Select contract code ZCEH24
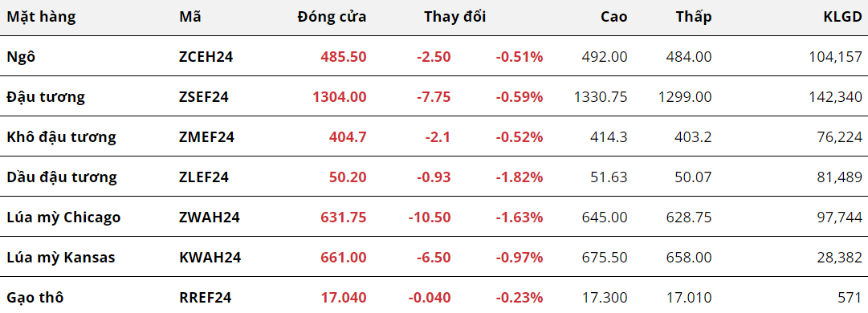 click(206, 56)
